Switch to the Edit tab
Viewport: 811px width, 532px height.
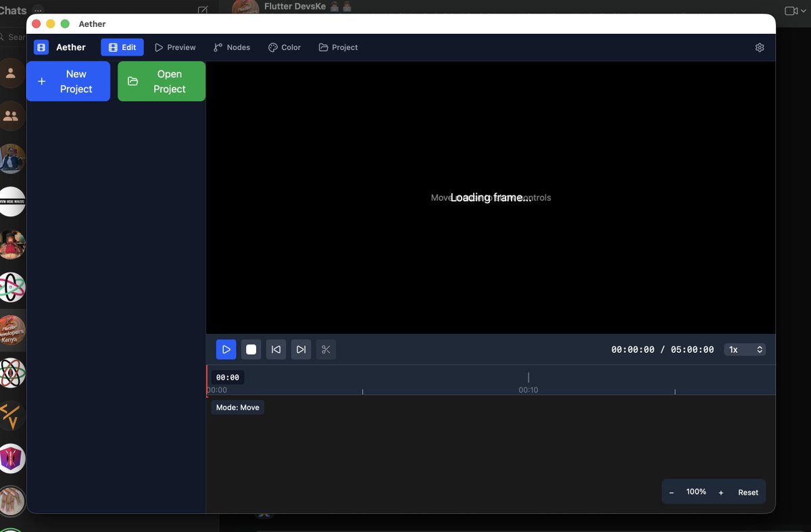coord(122,47)
